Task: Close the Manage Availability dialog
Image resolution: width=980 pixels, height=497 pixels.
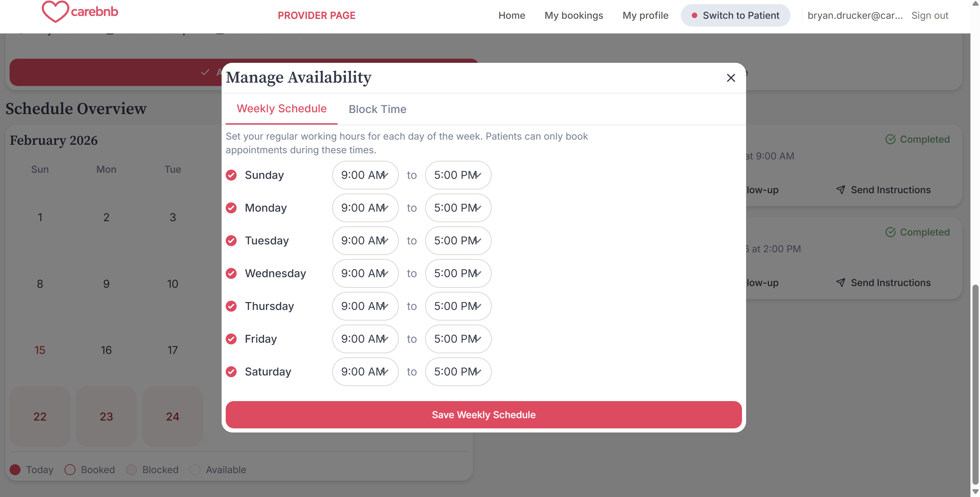Action: pos(730,78)
